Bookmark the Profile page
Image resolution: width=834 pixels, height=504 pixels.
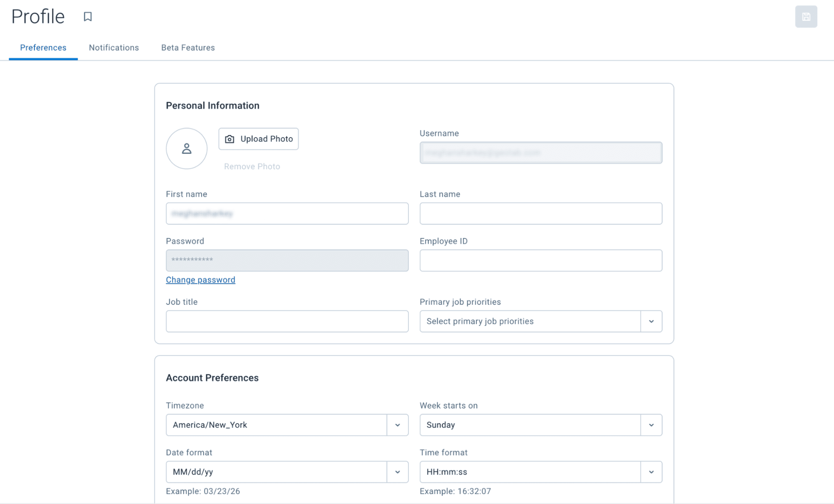coord(88,17)
